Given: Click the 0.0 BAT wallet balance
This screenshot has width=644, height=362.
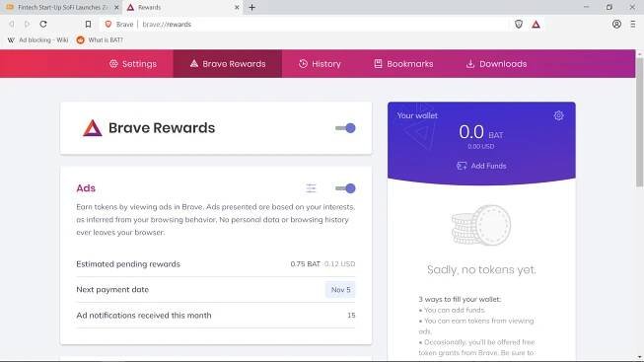Looking at the screenshot, I should (x=481, y=132).
